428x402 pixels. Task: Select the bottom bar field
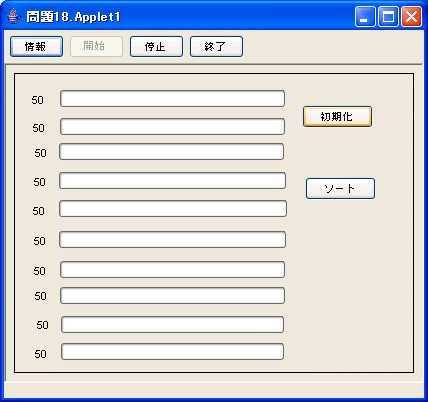click(173, 352)
